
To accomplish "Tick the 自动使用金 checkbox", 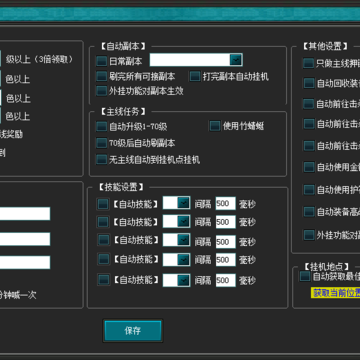I will tap(309, 167).
